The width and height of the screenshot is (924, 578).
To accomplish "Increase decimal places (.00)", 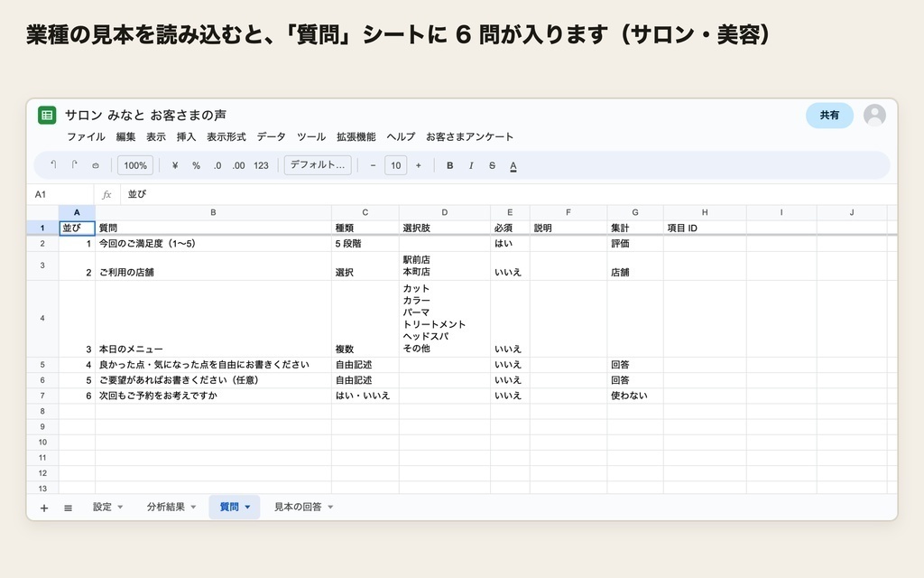I will [x=238, y=166].
